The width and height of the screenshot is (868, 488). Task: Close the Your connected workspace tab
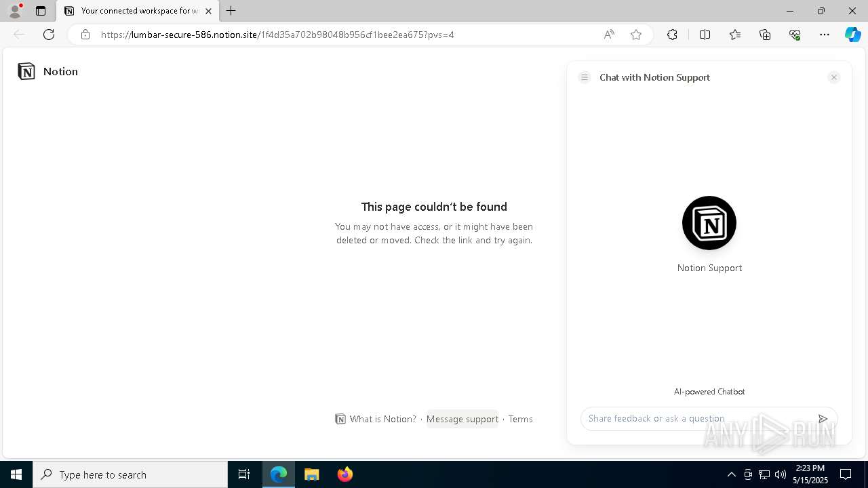tap(208, 11)
